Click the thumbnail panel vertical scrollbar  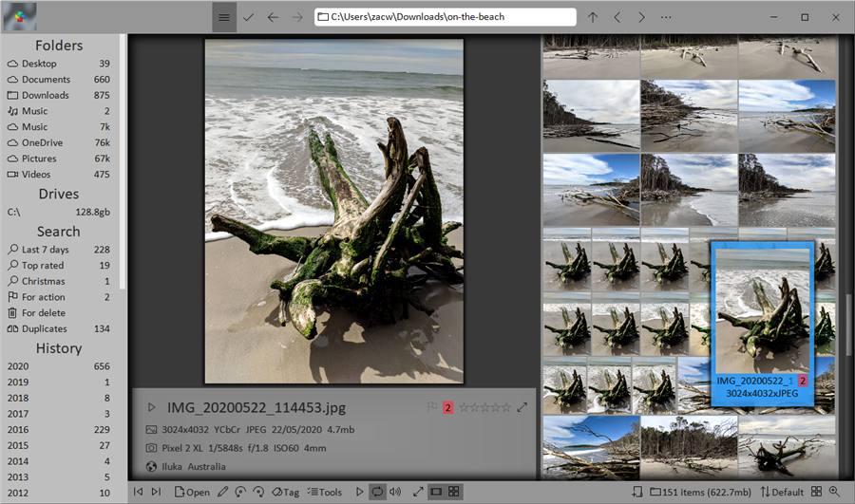point(848,325)
